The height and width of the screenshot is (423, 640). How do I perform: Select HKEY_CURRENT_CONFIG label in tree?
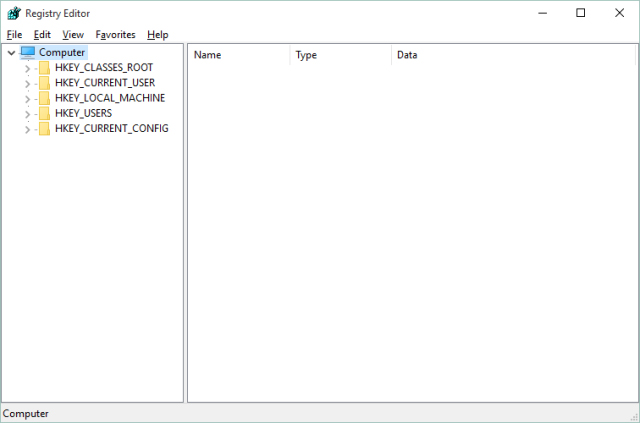click(112, 128)
